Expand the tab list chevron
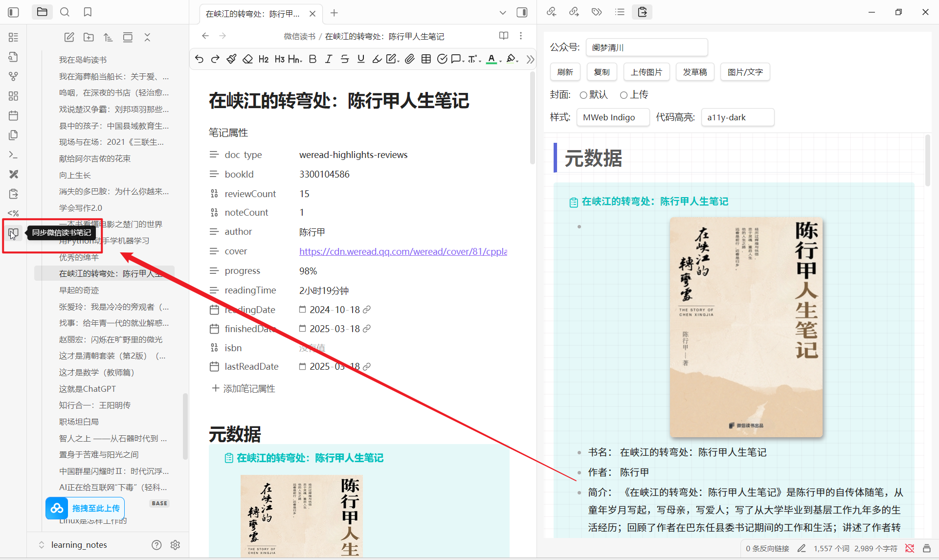The height and width of the screenshot is (560, 939). (502, 13)
